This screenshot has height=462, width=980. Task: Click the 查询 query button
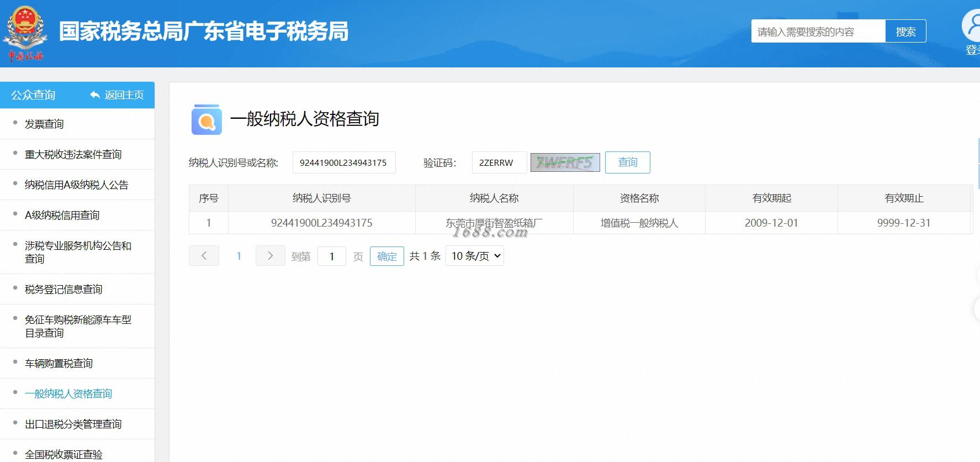(x=628, y=162)
